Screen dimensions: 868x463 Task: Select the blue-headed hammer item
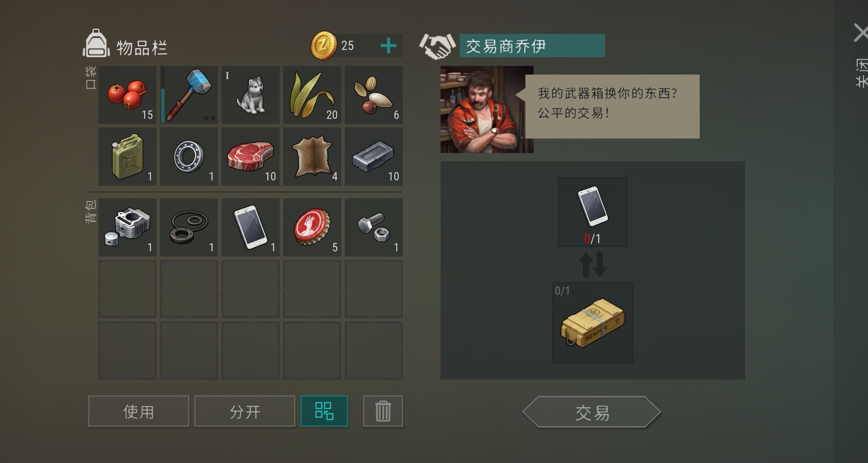pos(189,95)
